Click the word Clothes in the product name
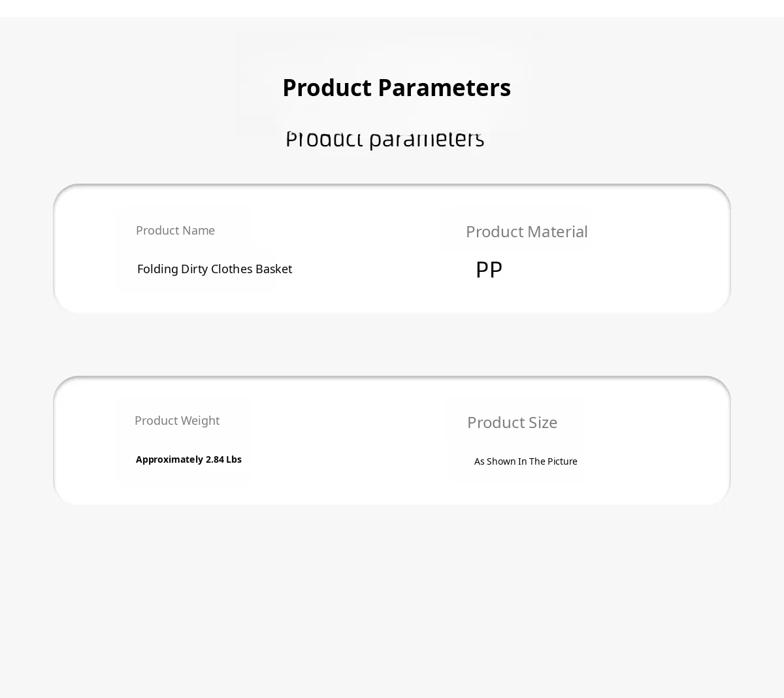Image resolution: width=784 pixels, height=698 pixels. pyautogui.click(x=231, y=269)
